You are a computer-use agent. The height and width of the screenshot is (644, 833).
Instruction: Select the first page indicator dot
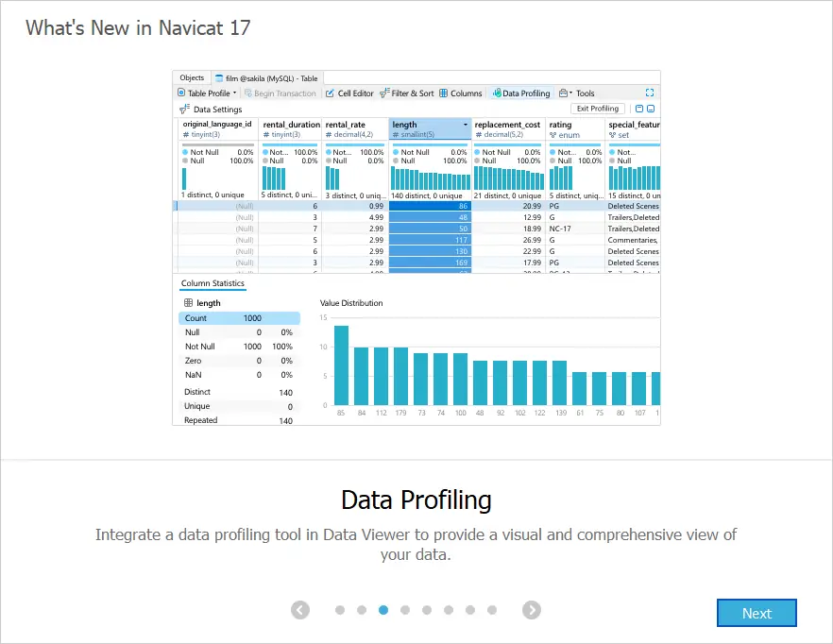pyautogui.click(x=340, y=610)
